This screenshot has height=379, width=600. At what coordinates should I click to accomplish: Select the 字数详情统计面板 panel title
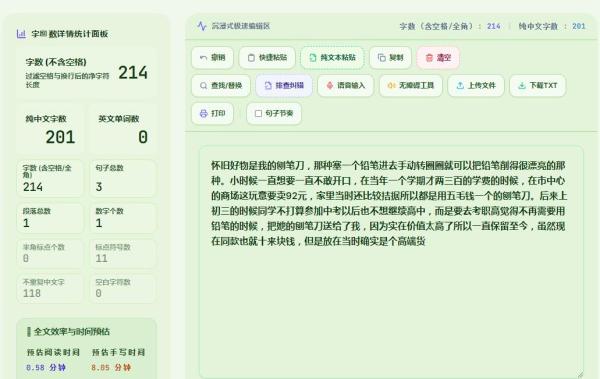pyautogui.click(x=70, y=34)
